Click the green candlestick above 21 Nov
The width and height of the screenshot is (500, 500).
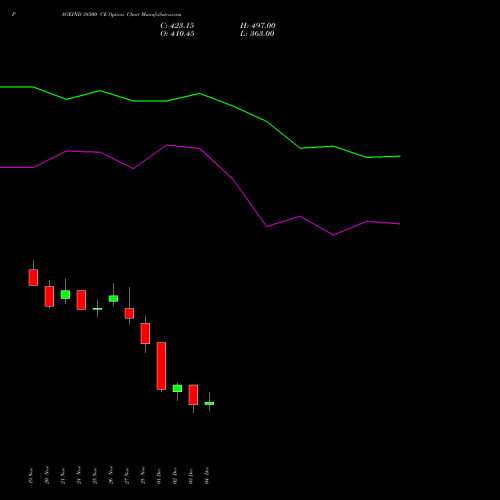click(x=65, y=294)
